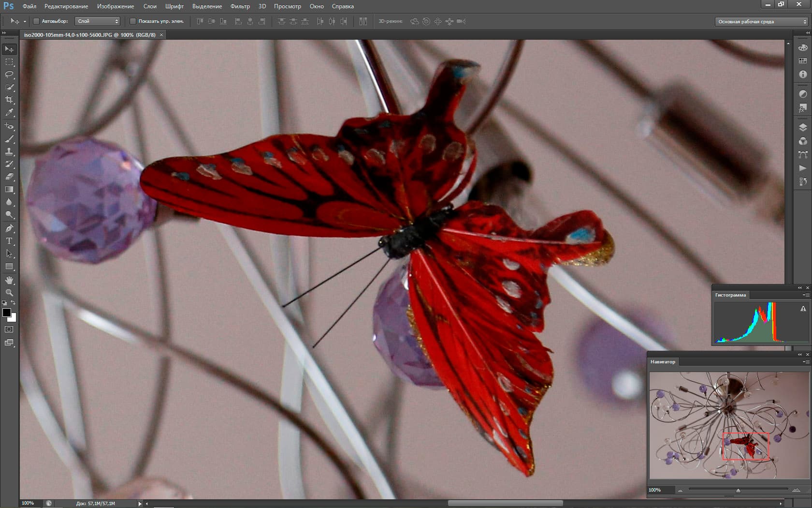
Task: Open the History panel icon
Action: pos(803,181)
